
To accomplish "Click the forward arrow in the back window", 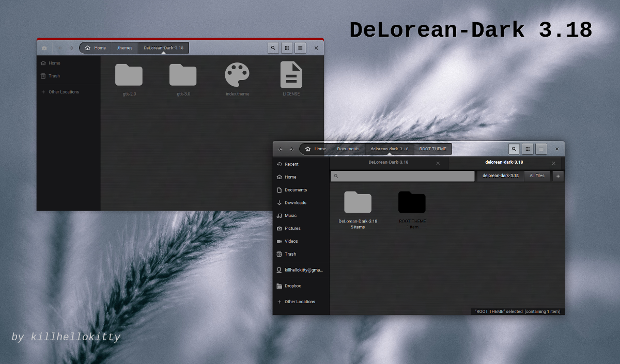I will pos(71,48).
